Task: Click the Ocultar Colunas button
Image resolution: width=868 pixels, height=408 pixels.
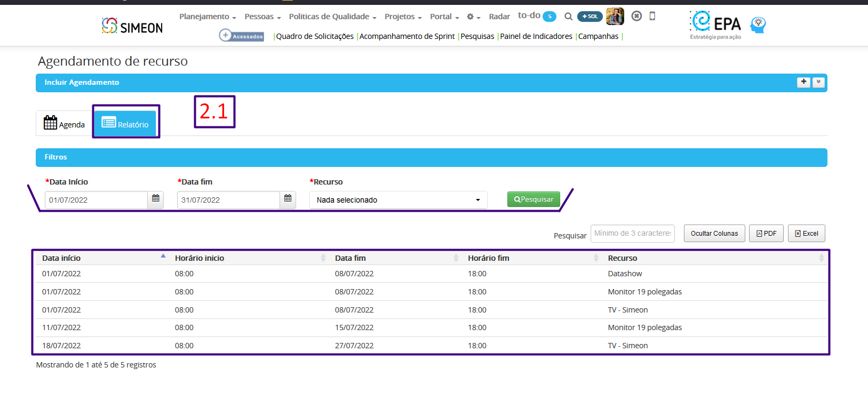Action: [x=714, y=234]
